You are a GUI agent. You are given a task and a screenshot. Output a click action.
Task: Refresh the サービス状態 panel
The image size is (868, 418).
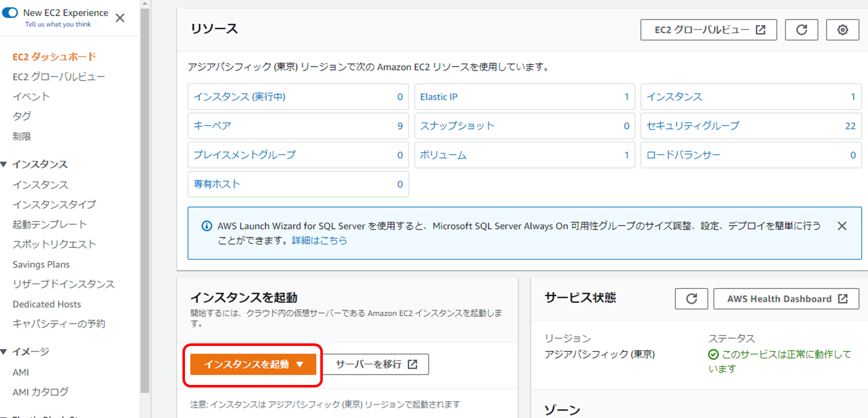pyautogui.click(x=691, y=298)
